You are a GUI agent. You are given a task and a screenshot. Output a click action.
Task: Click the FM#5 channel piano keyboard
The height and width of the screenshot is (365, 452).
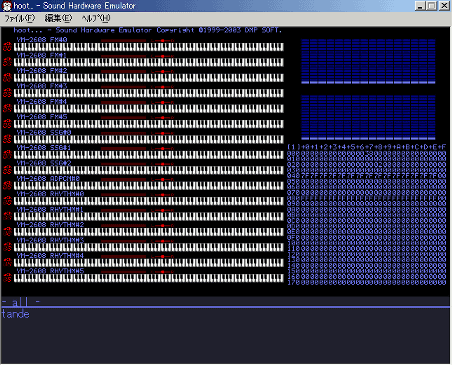pos(149,124)
